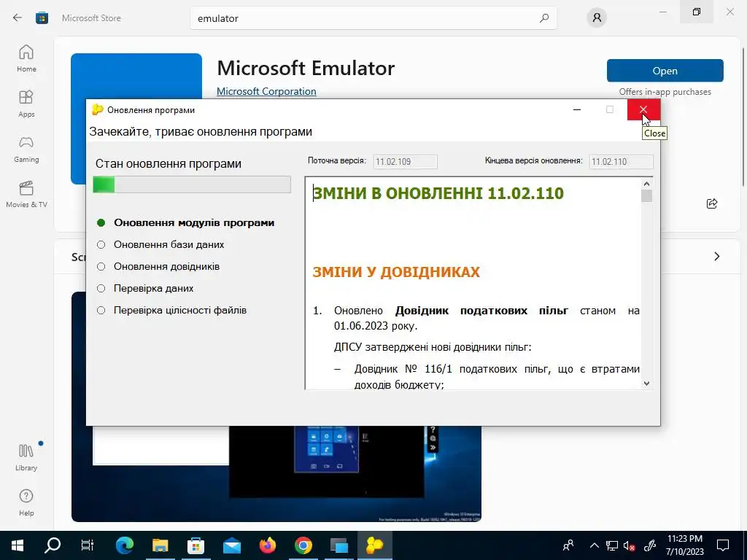Restore down the Microsoft Store window
This screenshot has width=747, height=560.
tap(697, 12)
